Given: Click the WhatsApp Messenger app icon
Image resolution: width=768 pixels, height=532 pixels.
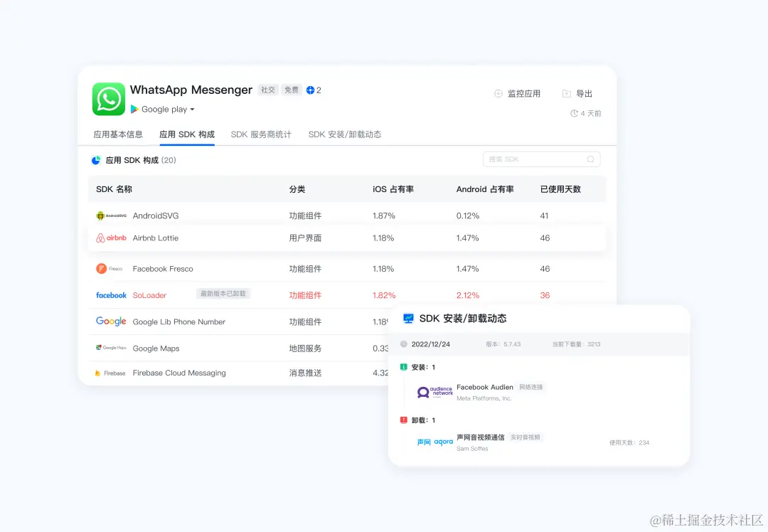Looking at the screenshot, I should 109,99.
